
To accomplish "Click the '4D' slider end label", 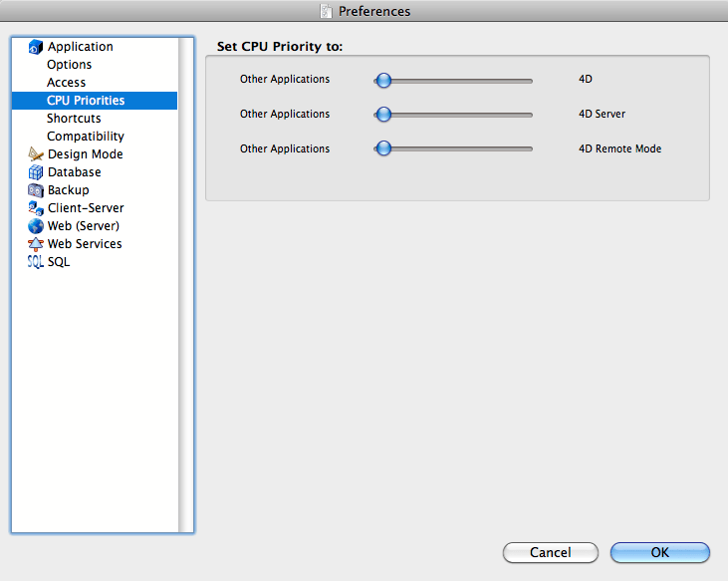I will pos(586,79).
